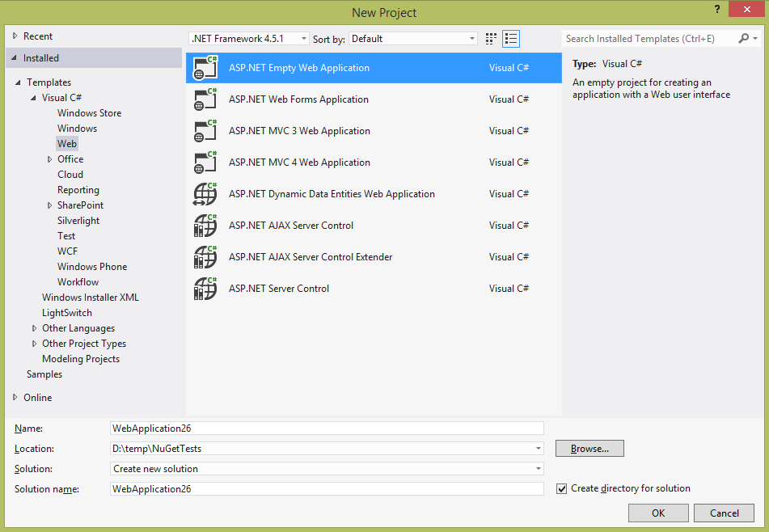The height and width of the screenshot is (532, 769).
Task: Select the Windows tree item
Action: pos(77,129)
